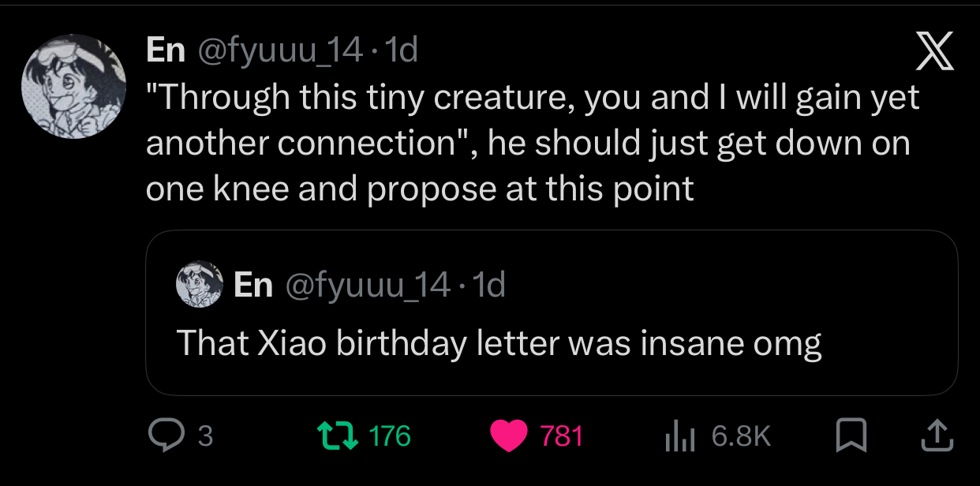Open the author name "En" on main post
The image size is (980, 486).
pos(166,51)
